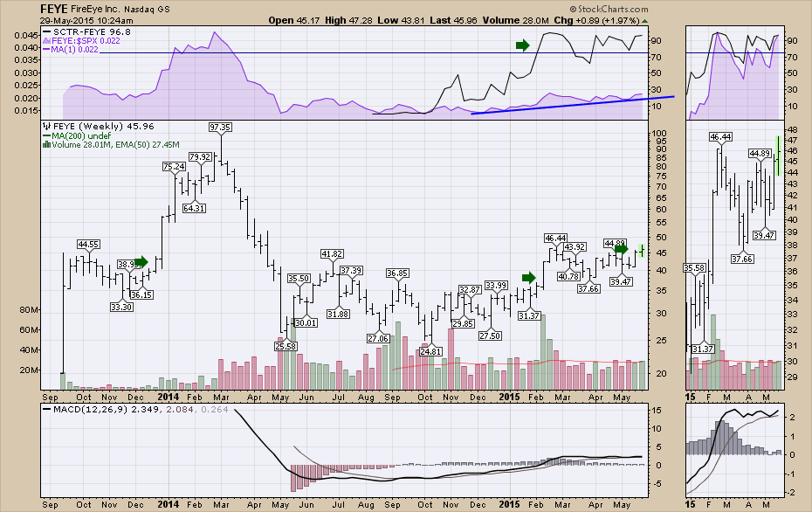Click the 37.39 price label

pos(351,271)
